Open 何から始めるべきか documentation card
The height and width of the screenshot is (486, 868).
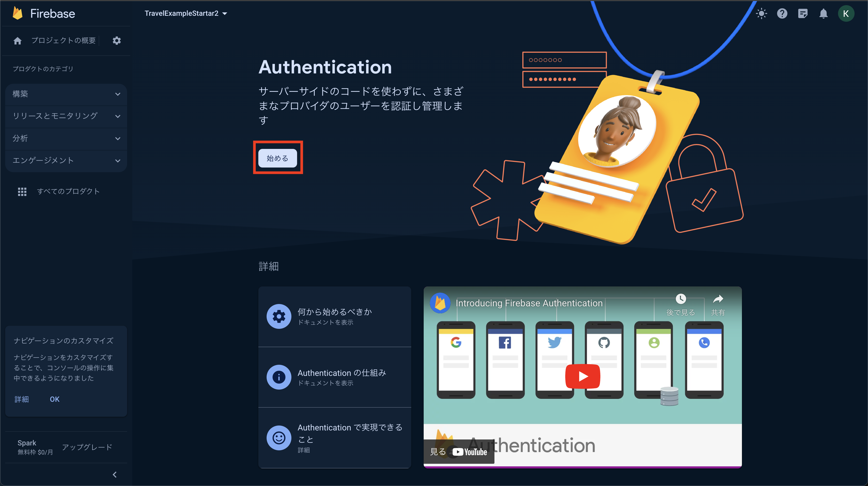[334, 316]
